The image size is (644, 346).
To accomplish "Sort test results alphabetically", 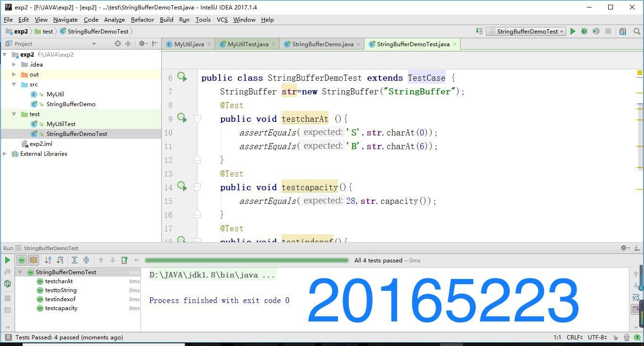I will (x=48, y=260).
